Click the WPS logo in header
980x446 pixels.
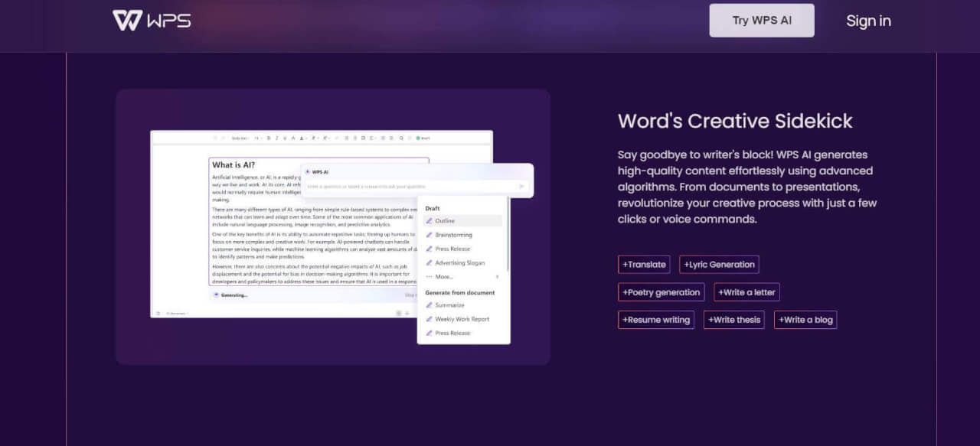point(152,20)
